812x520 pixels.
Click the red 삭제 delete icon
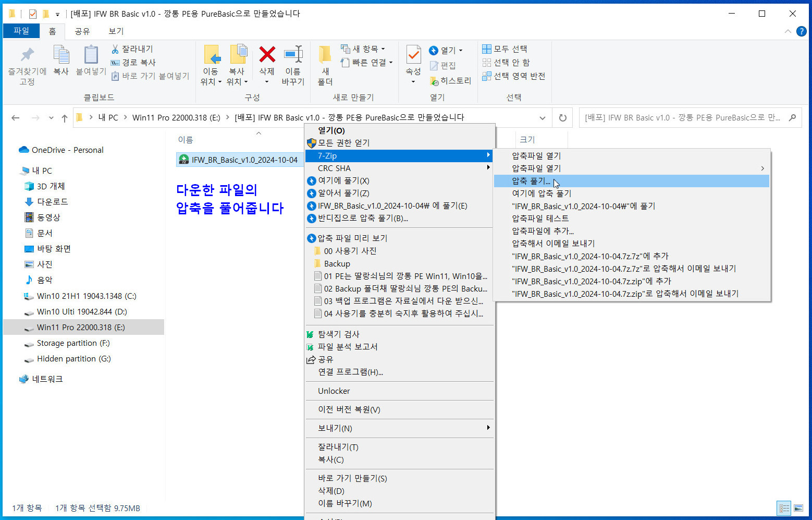pyautogui.click(x=267, y=54)
